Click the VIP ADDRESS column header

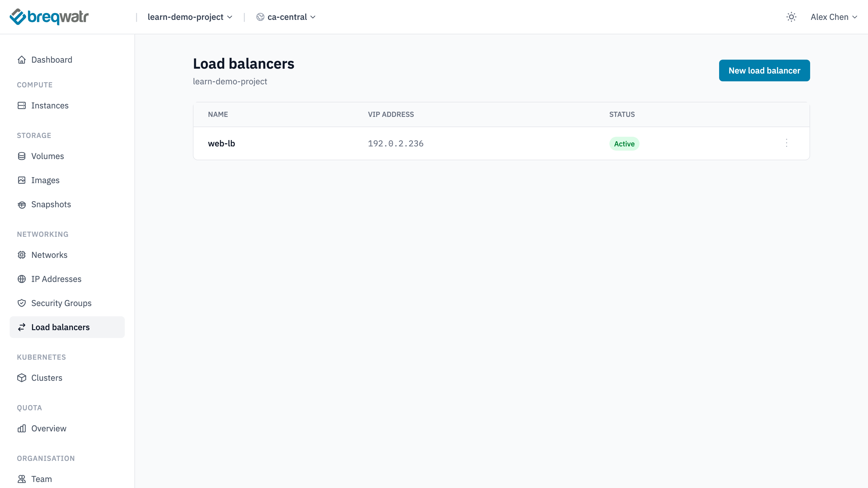(x=391, y=114)
